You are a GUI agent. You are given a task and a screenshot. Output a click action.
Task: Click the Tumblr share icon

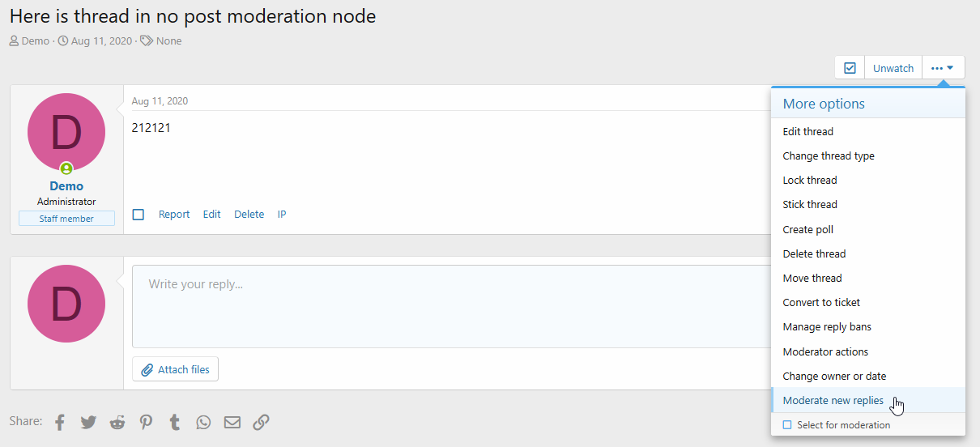pyautogui.click(x=174, y=422)
